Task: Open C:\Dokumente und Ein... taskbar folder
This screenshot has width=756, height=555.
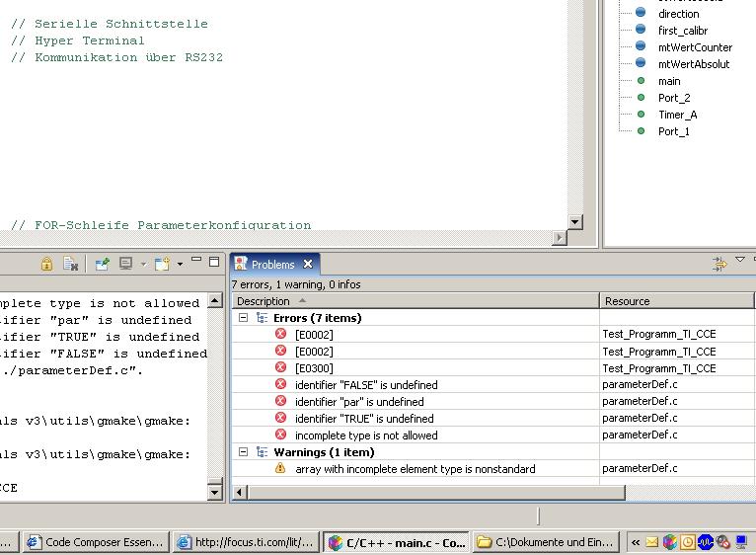Action: 546,542
